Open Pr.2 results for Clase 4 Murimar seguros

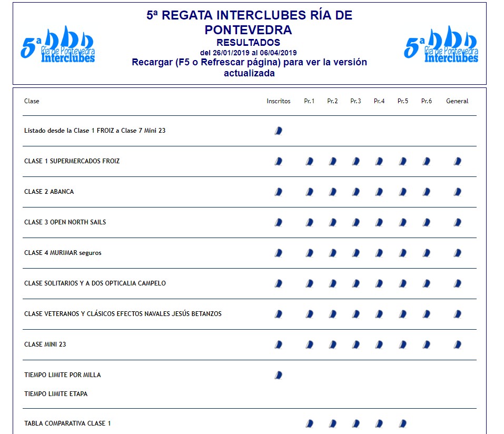click(x=332, y=253)
